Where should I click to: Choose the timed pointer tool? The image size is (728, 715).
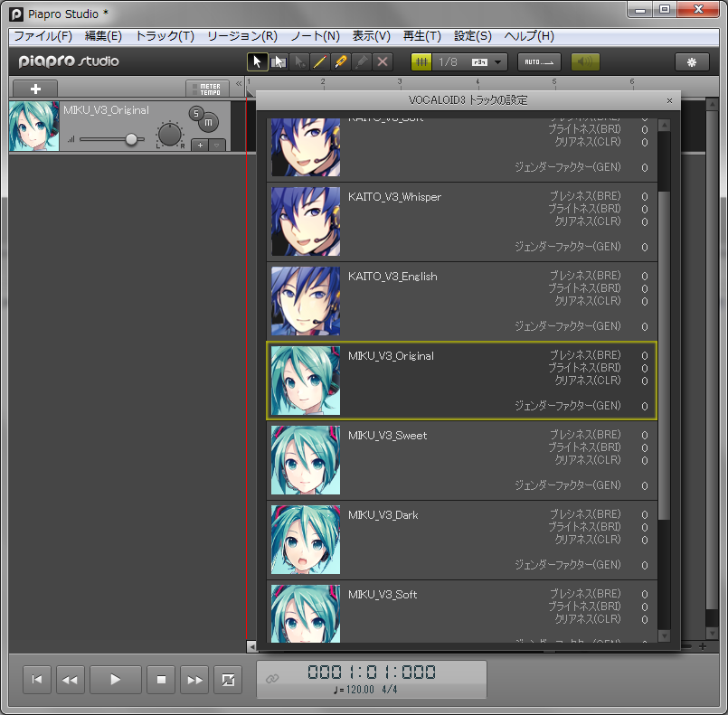(299, 61)
